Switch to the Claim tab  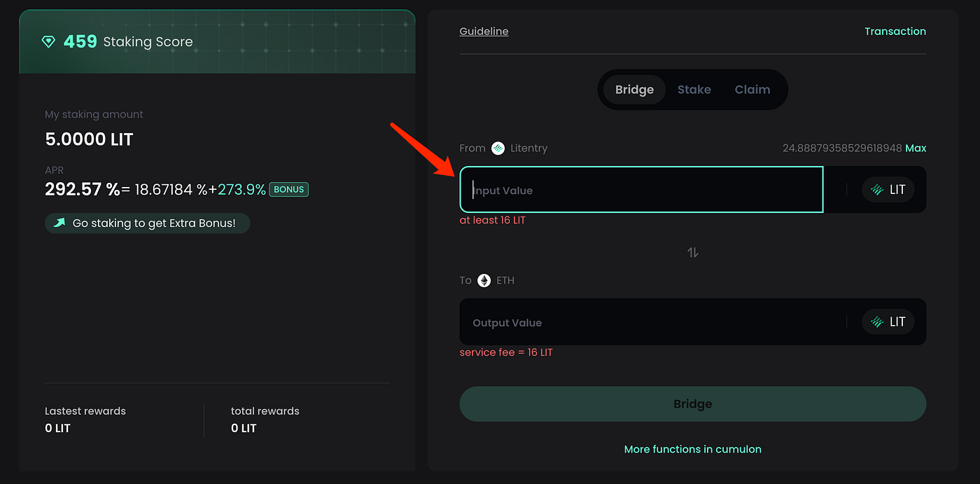[x=752, y=90]
